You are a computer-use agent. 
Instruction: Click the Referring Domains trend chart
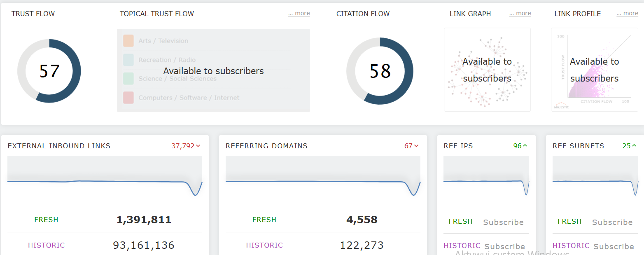click(x=323, y=176)
